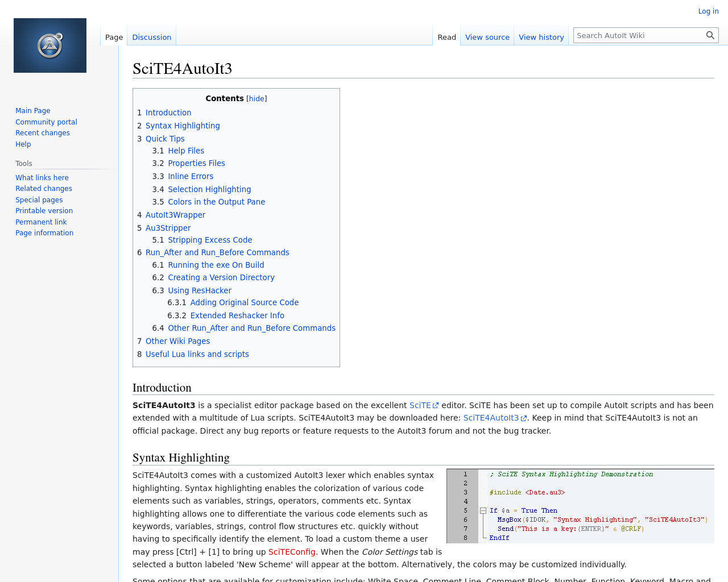This screenshot has width=728, height=582.
Task: Click the Log in link
Action: tap(708, 11)
